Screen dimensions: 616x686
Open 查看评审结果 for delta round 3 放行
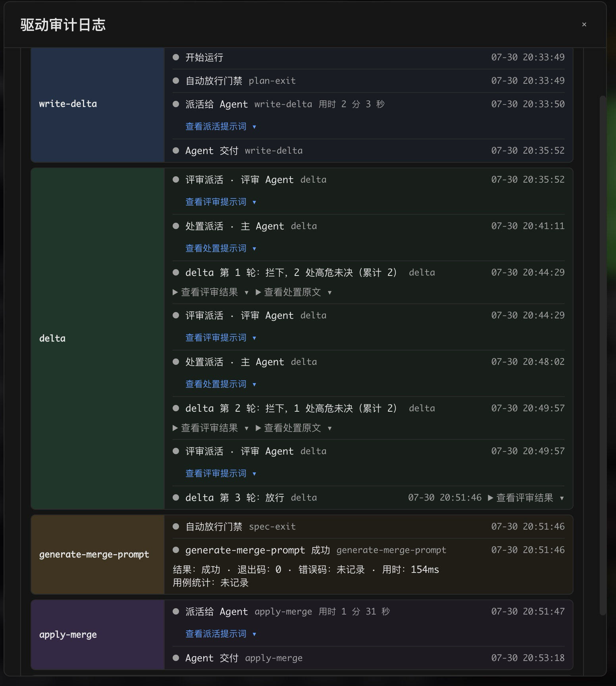coord(526,498)
